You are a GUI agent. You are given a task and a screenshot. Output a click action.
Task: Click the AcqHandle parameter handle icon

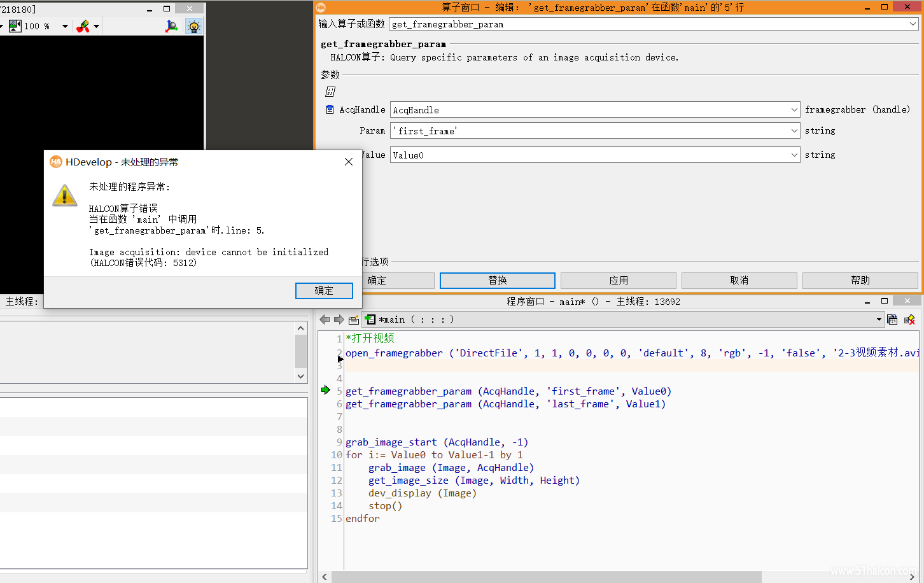(x=330, y=109)
